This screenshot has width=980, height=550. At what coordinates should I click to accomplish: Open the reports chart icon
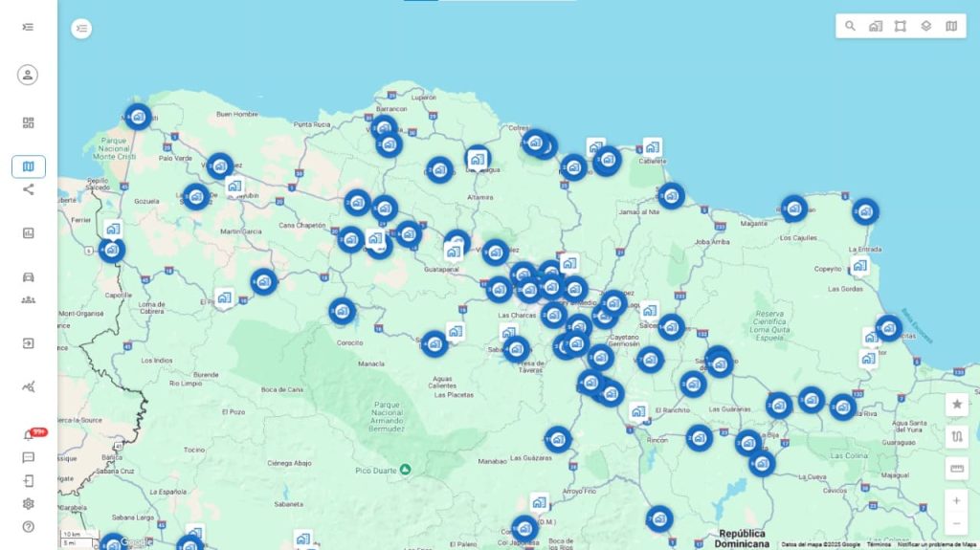(x=28, y=233)
